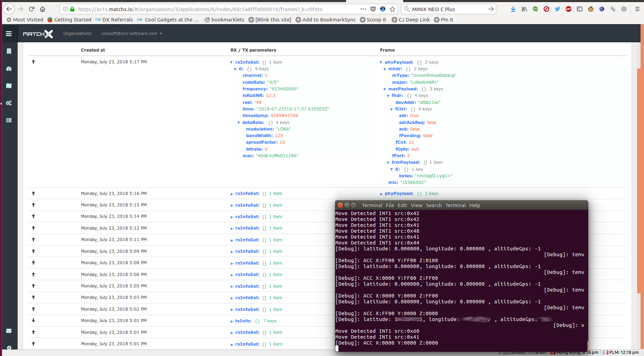644x356 pixels.
Task: Click the red blocked-circle extension icon
Action: click(x=546, y=9)
